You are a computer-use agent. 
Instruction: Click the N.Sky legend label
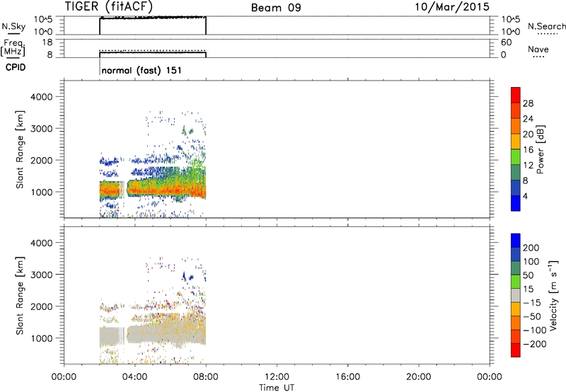pos(13,26)
